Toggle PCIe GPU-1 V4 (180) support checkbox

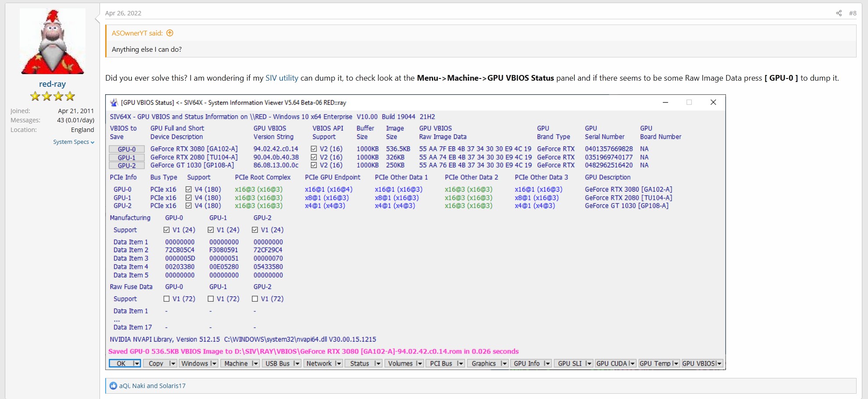pyautogui.click(x=189, y=198)
